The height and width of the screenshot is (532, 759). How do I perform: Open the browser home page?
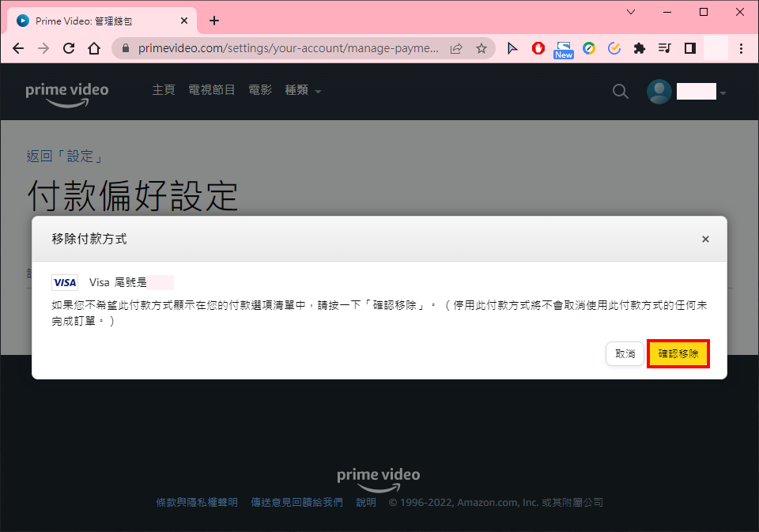(94, 48)
